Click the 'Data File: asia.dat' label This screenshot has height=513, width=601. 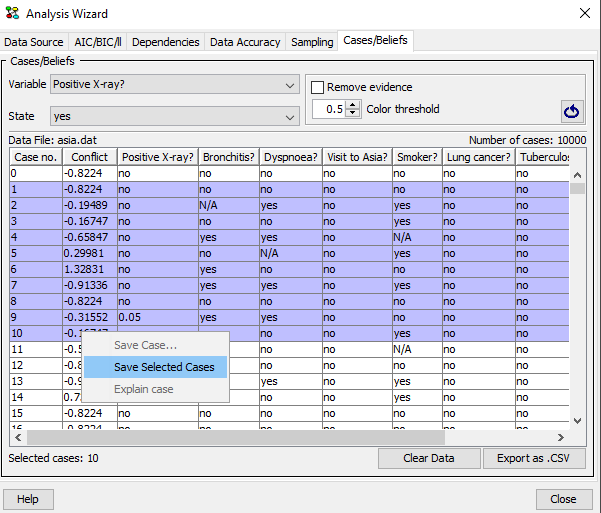coord(53,140)
